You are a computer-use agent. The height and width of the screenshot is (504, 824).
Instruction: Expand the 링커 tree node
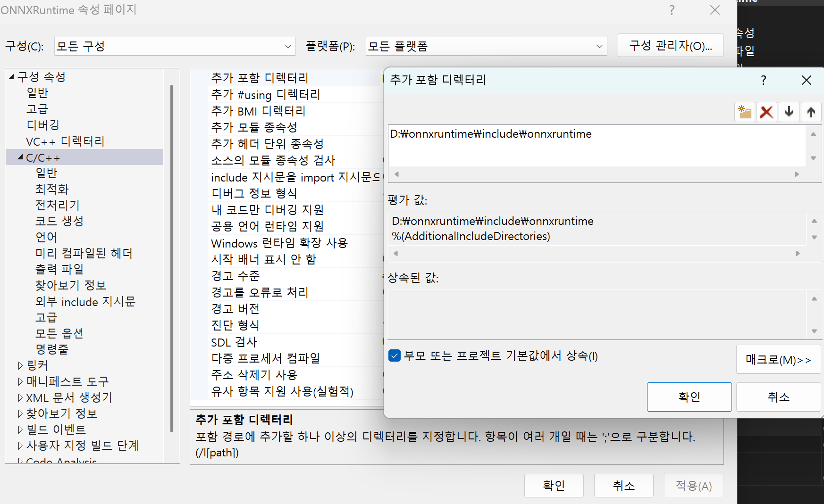pyautogui.click(x=20, y=365)
